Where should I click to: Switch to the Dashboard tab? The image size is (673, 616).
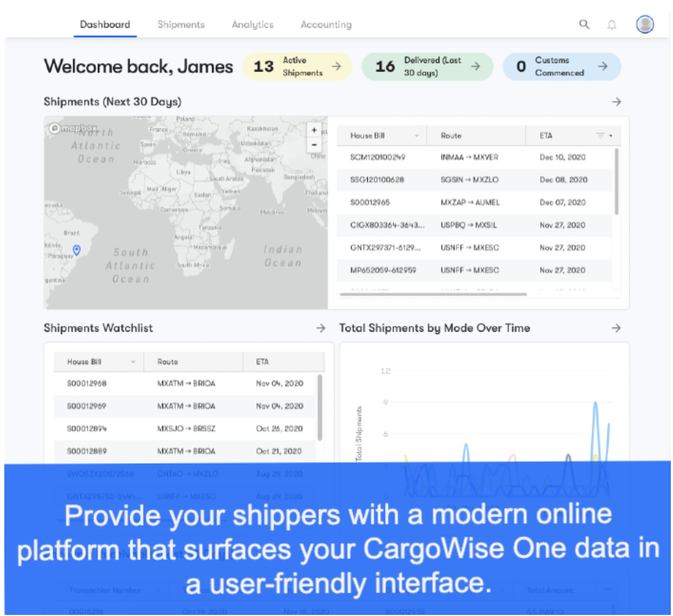(x=105, y=25)
